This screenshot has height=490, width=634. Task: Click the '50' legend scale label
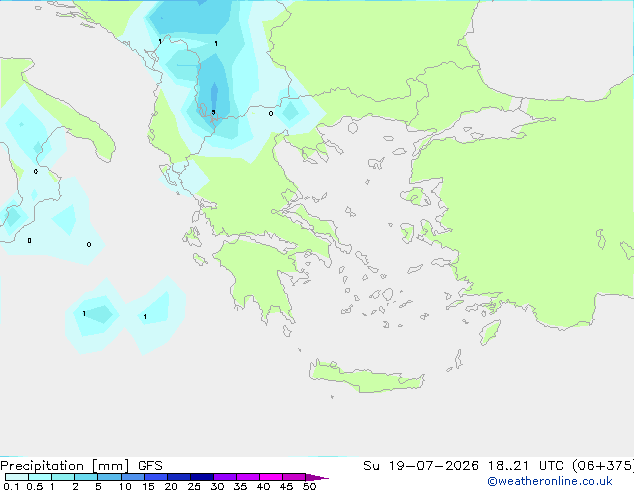(x=309, y=486)
